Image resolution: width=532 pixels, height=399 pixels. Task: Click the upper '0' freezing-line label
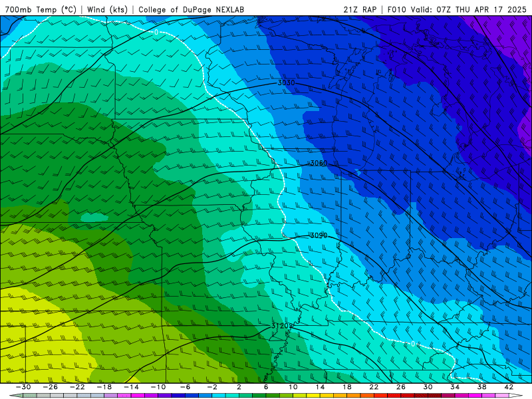156,32
